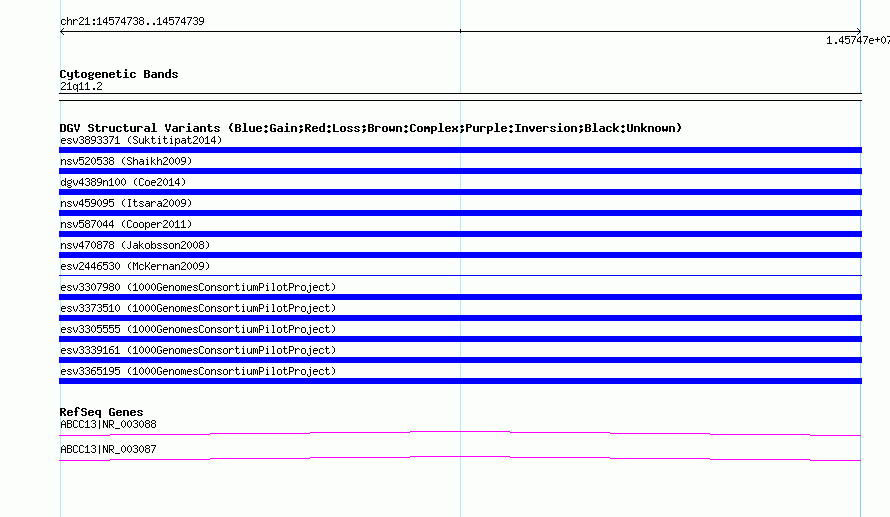Select esv3305555 1000GenomesConsortiumPilotProject label
Screen dimensions: 890x517
198,329
